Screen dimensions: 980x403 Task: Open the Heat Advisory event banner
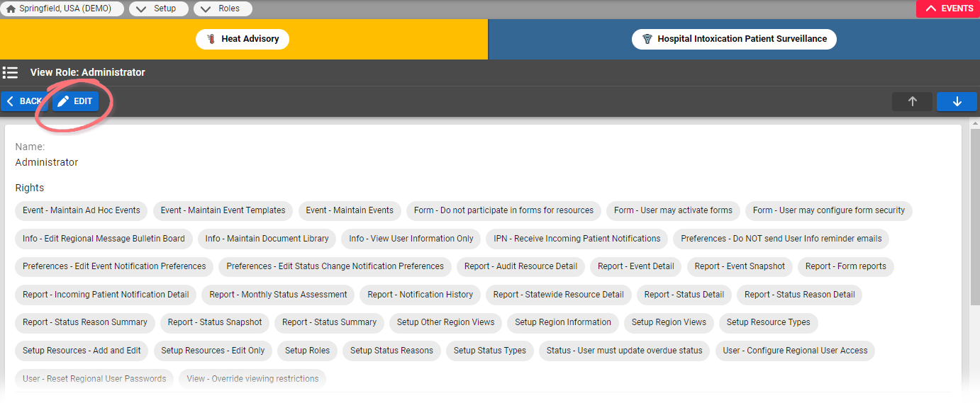tap(243, 39)
